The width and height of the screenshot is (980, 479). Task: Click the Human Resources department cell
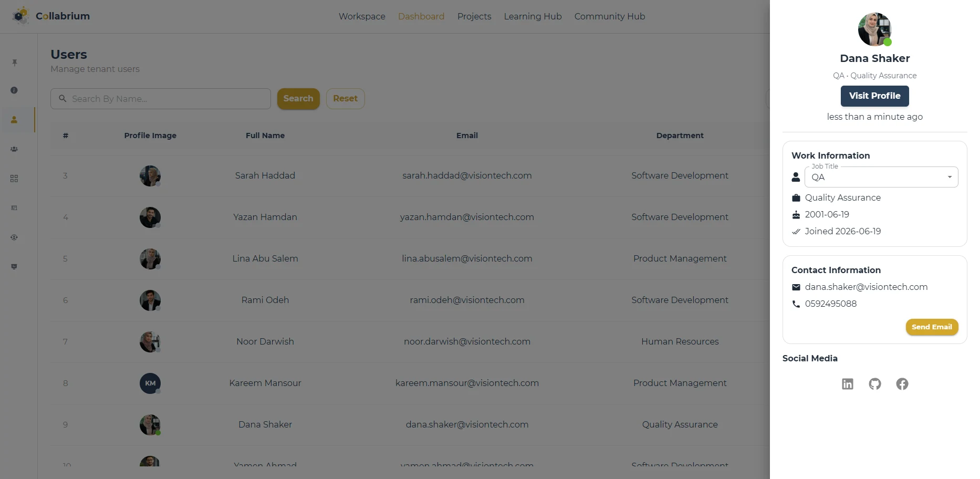click(680, 341)
